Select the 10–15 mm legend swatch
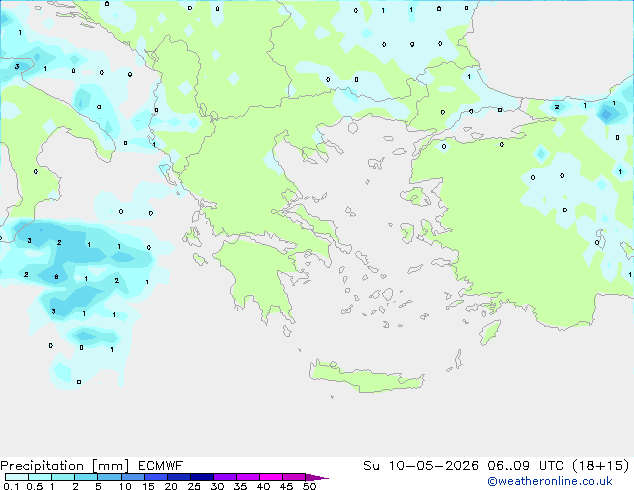The height and width of the screenshot is (490, 634). (x=132, y=477)
